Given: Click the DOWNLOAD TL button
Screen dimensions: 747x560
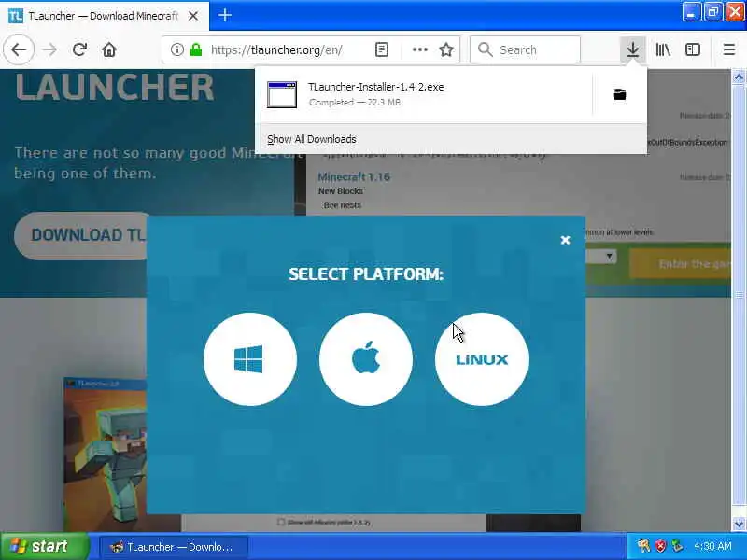Looking at the screenshot, I should click(x=82, y=235).
